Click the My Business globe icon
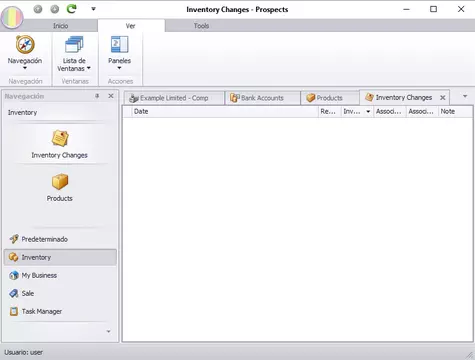Screen dimensions: 475x360 pyautogui.click(x=14, y=275)
